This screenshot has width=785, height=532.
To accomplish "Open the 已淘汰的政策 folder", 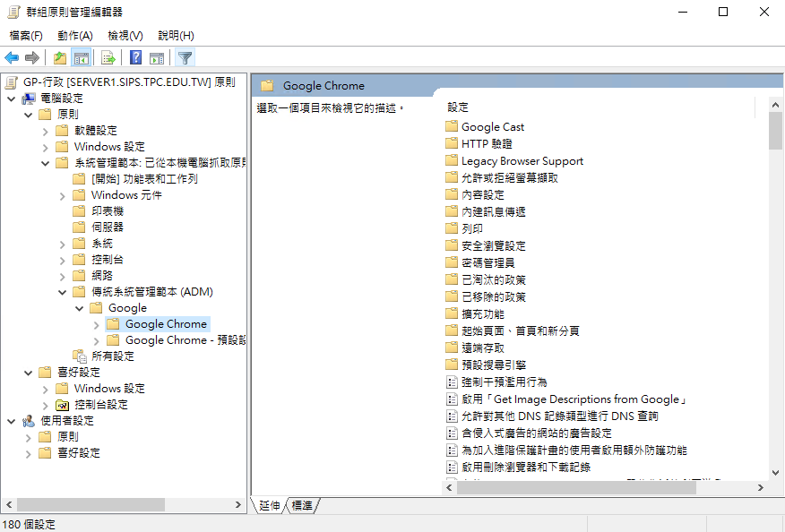I will click(x=494, y=280).
